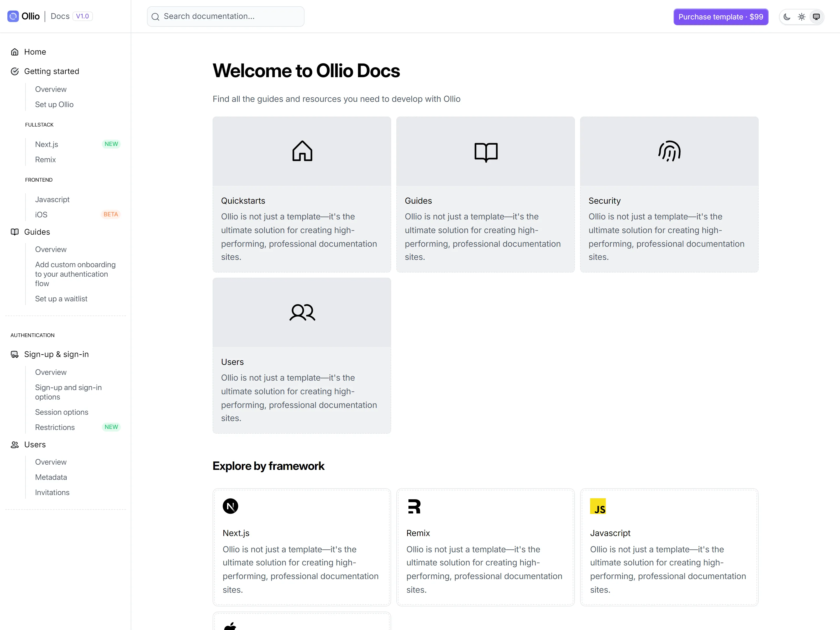840x630 pixels.
Task: Open the Security fingerprint icon card
Action: [669, 195]
